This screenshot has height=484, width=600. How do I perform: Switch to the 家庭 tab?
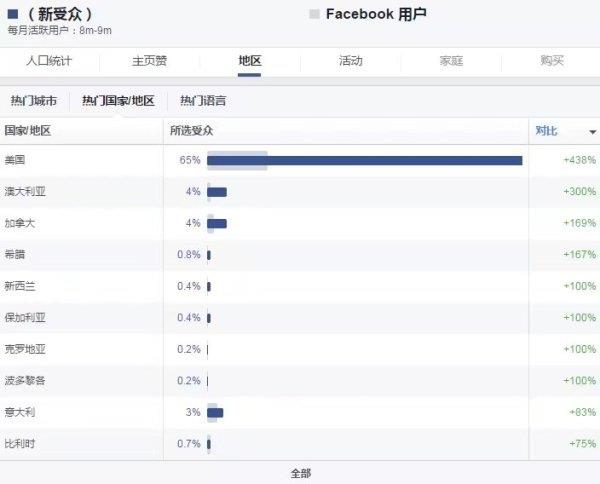[451, 61]
